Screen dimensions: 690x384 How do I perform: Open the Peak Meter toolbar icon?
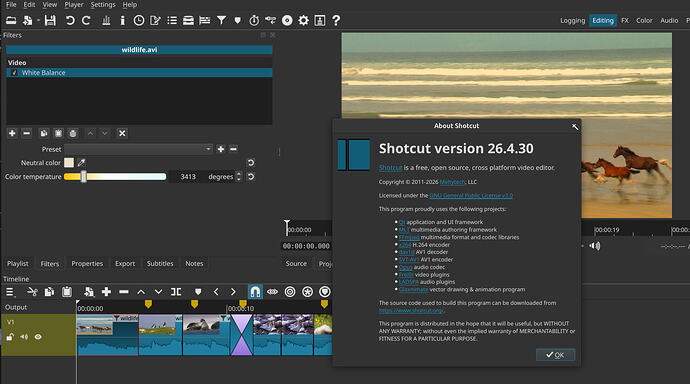pyautogui.click(x=106, y=20)
